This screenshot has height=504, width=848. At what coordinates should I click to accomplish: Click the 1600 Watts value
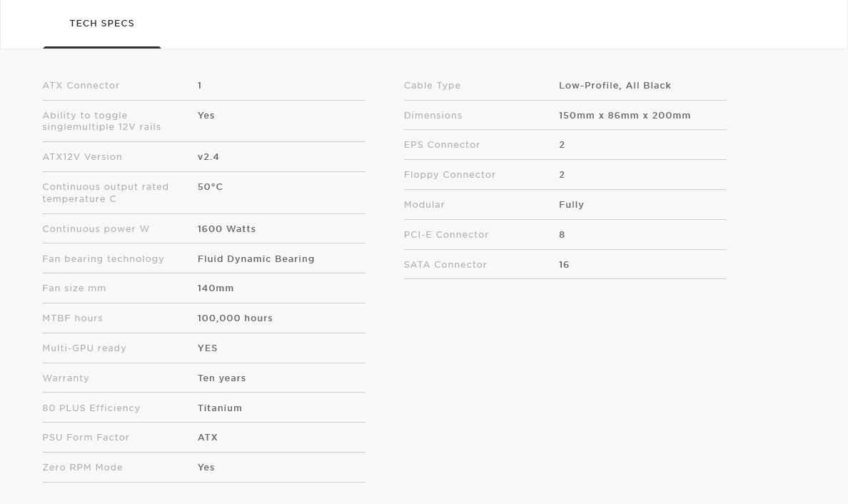point(226,228)
